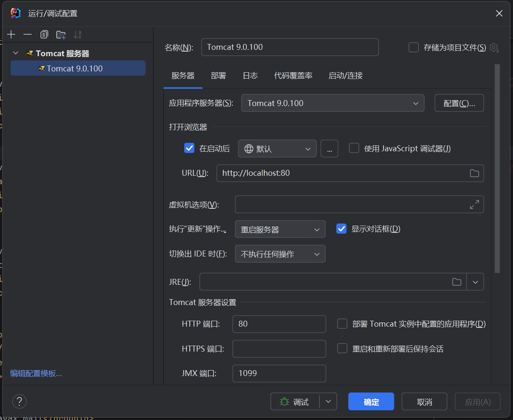513x420 pixels.
Task: Enable 部署 Tomcat 实例中配置的应用程序
Action: (x=342, y=324)
